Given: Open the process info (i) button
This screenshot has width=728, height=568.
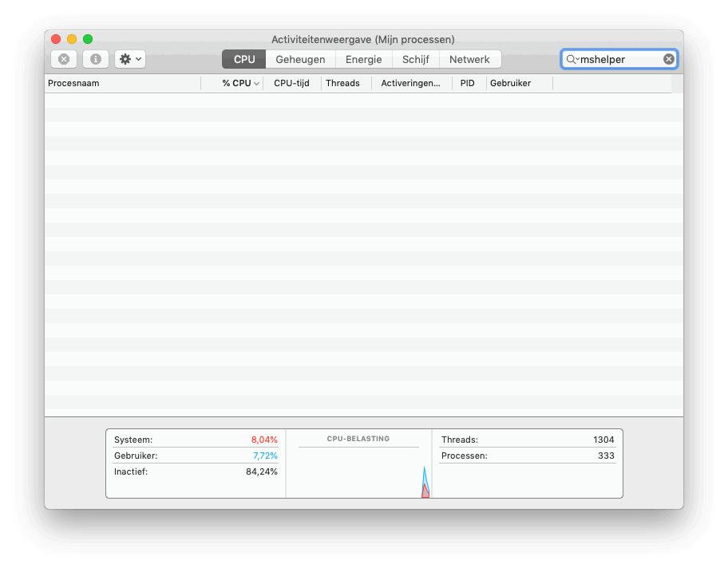Looking at the screenshot, I should pos(96,59).
